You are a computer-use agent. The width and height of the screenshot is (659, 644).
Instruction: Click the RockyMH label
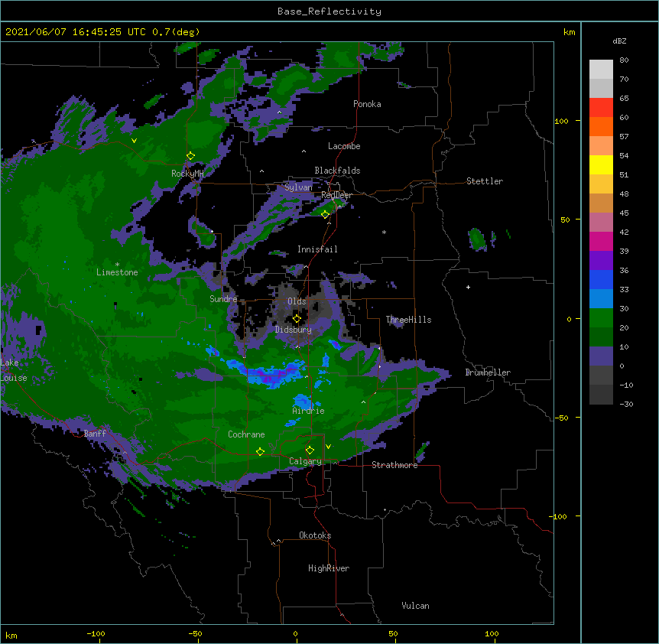[x=187, y=174]
